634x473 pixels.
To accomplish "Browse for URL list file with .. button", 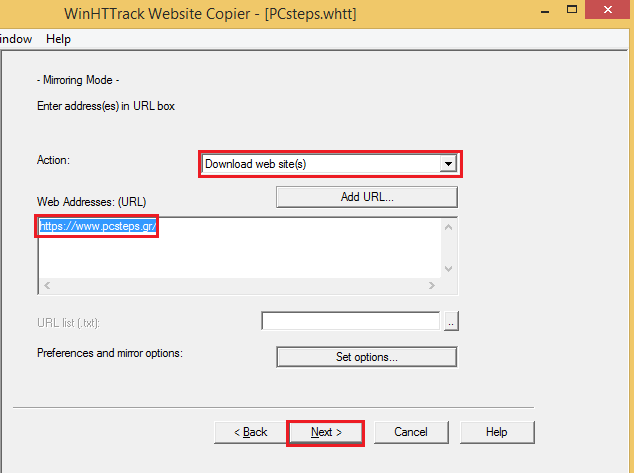I will click(451, 321).
